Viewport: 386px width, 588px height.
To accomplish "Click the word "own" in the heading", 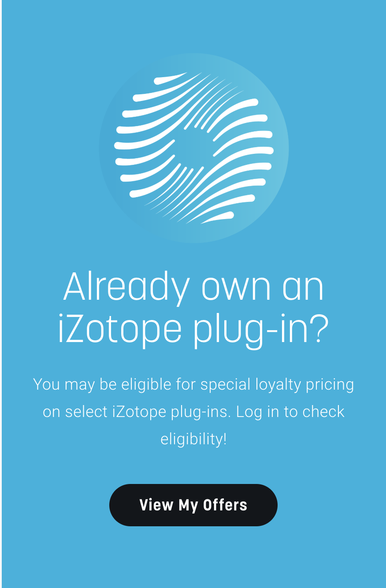I will pos(235,288).
